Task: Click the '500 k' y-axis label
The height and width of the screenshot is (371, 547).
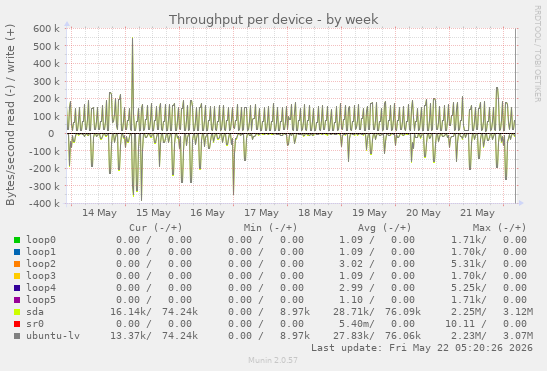Action: click(46, 46)
